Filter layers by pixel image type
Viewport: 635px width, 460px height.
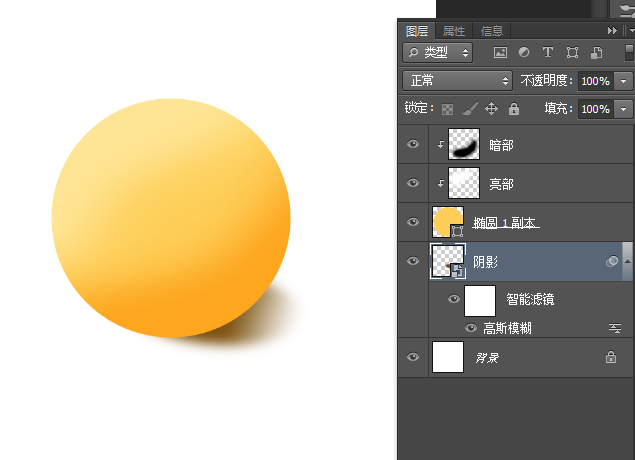(x=500, y=53)
